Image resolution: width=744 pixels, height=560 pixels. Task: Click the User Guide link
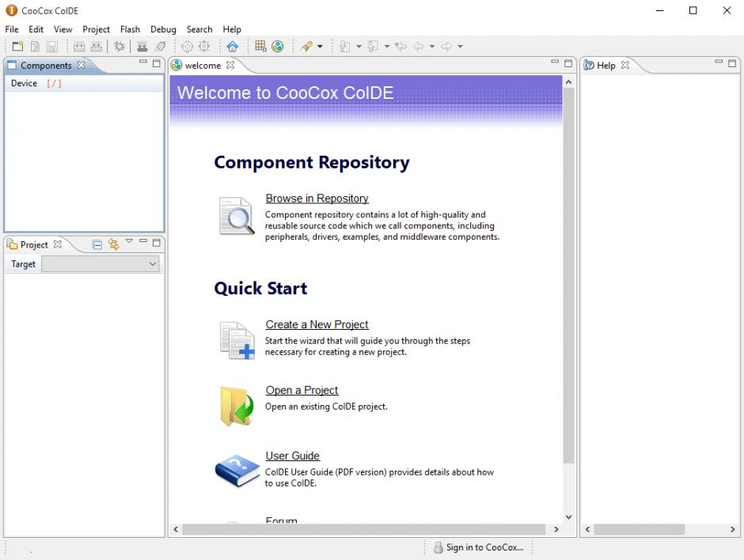click(292, 456)
